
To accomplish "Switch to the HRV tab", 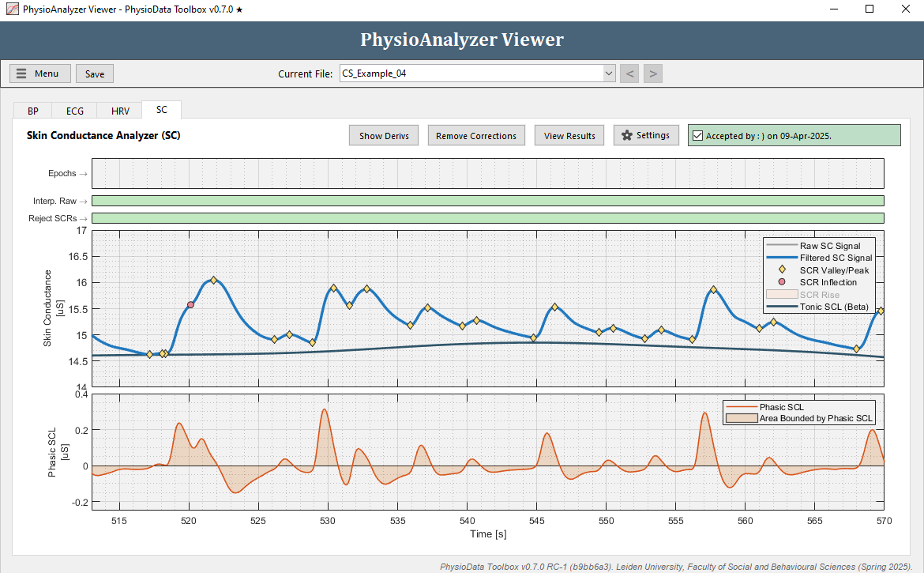I will [x=120, y=111].
